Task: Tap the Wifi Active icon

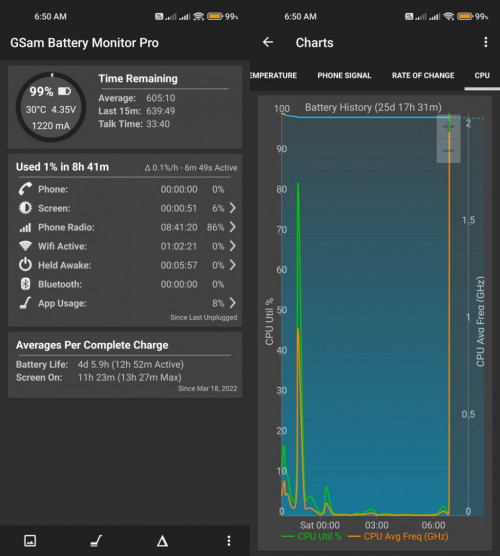Action: 25,246
